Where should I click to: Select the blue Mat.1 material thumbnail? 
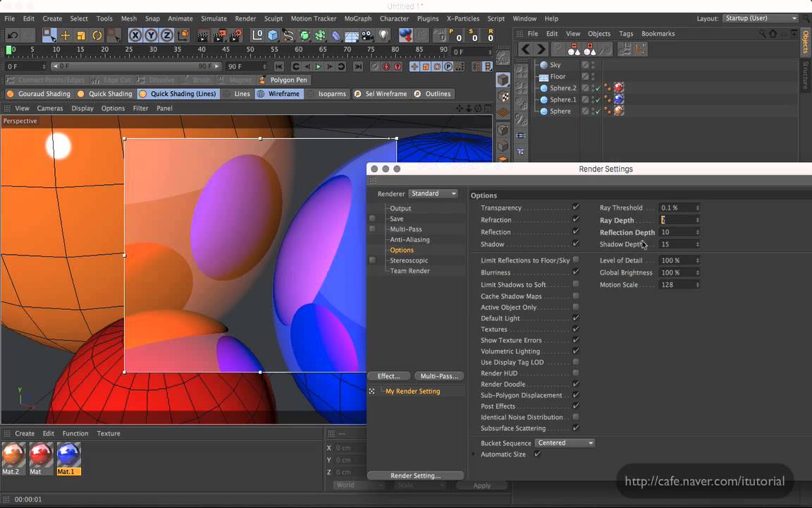(68, 459)
